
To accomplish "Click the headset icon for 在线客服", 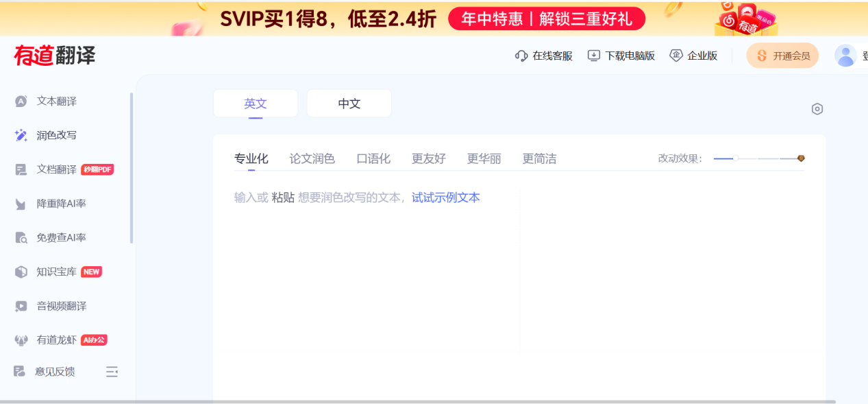I will pyautogui.click(x=521, y=56).
